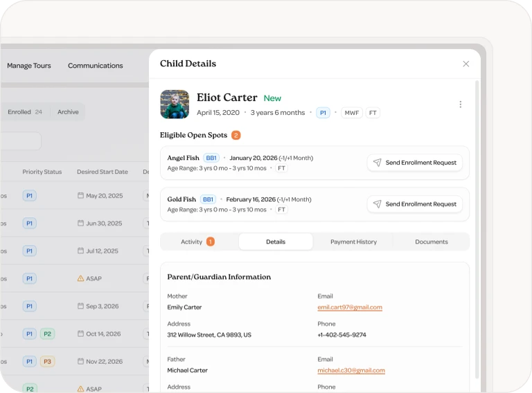532x393 pixels.
Task: Click the search input field left of the table
Action: (x=21, y=141)
